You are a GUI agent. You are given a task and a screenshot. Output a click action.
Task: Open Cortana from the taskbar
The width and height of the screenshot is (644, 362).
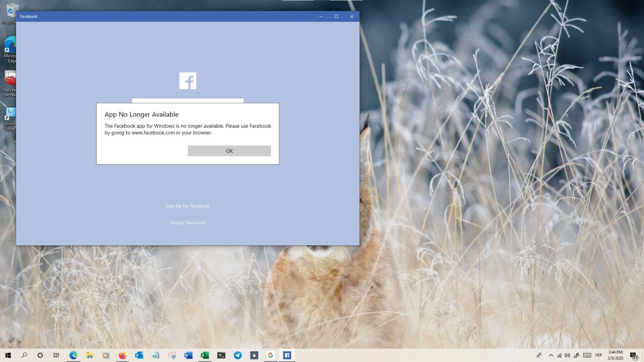pos(40,355)
